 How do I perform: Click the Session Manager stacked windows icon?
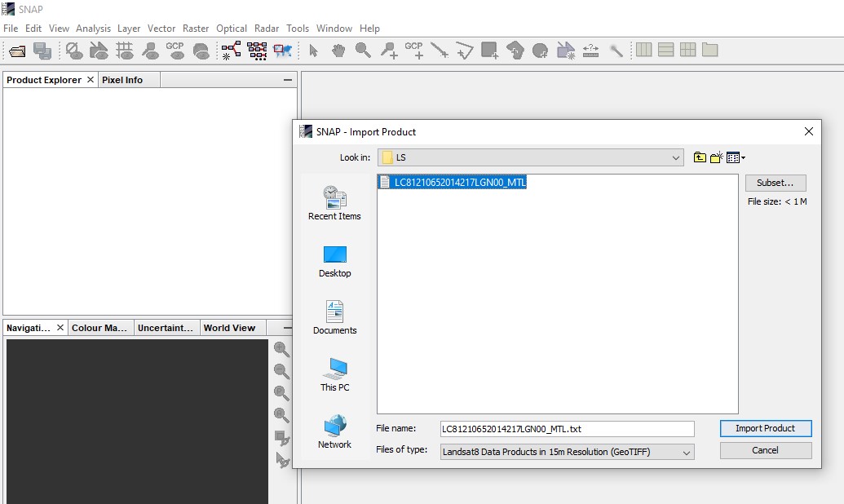point(42,51)
